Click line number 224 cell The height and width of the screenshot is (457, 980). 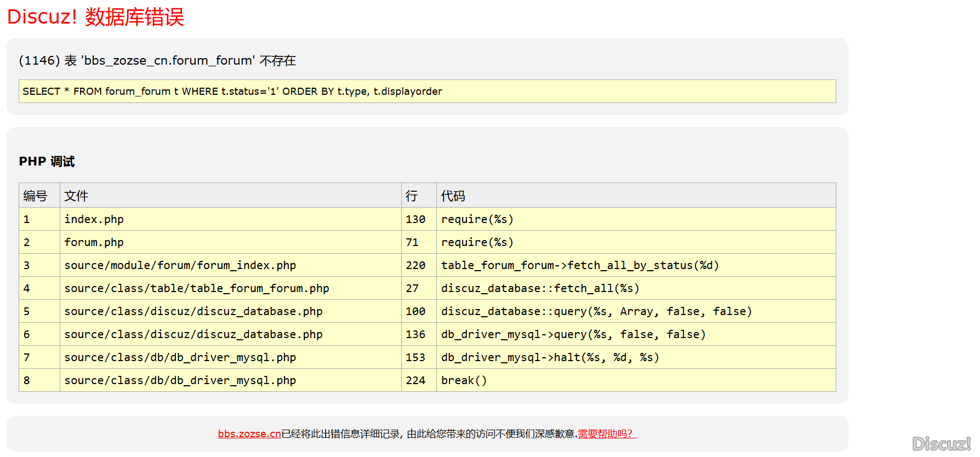(415, 380)
